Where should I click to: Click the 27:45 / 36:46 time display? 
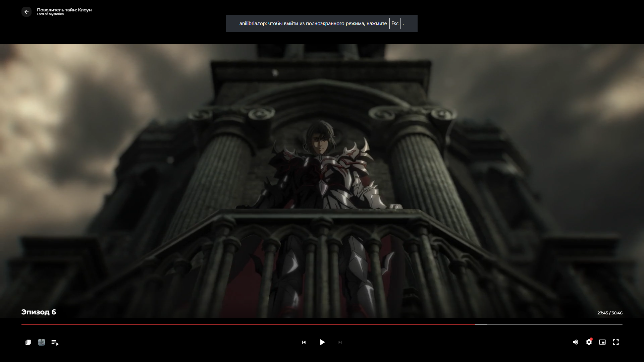(610, 313)
